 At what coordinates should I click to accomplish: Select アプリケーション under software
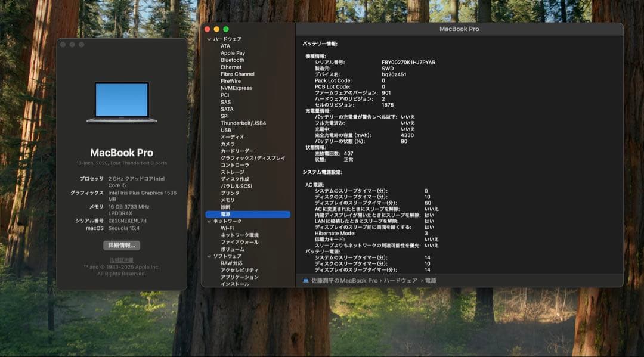tap(240, 277)
